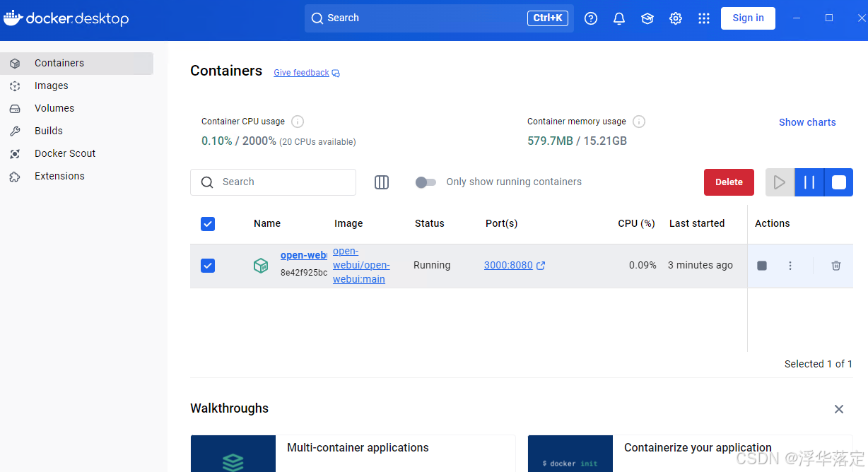Sort by the Name column header
Screen dimensions: 868x472
tap(267, 224)
